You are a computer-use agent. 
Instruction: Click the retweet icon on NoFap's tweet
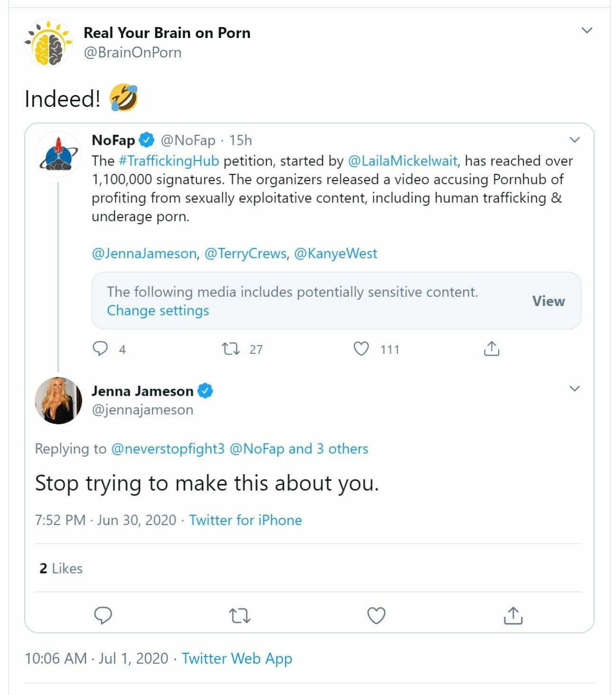231,349
